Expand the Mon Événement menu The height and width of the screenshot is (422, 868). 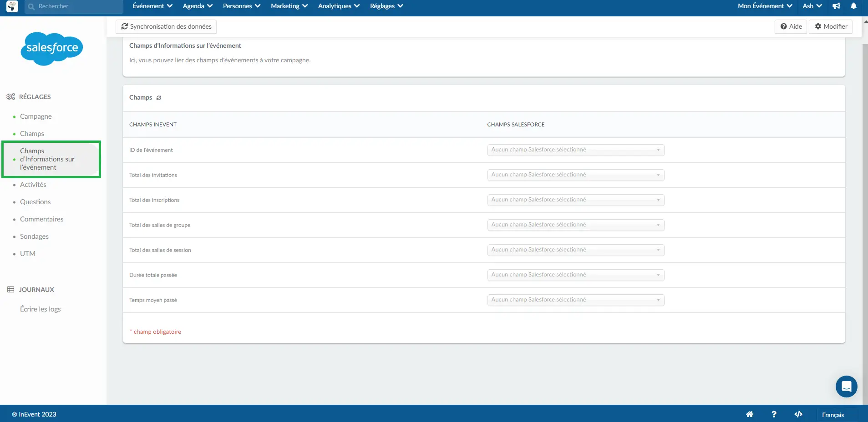(765, 6)
